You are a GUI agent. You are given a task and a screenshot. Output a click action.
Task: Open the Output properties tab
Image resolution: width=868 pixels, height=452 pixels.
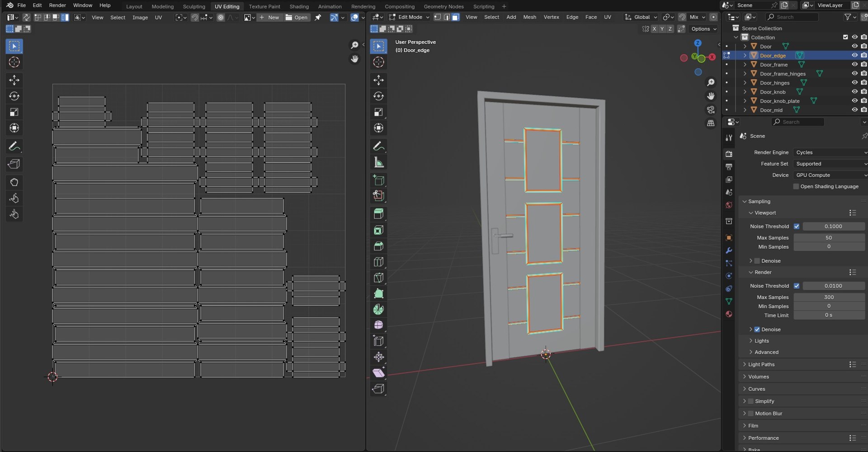coord(729,167)
